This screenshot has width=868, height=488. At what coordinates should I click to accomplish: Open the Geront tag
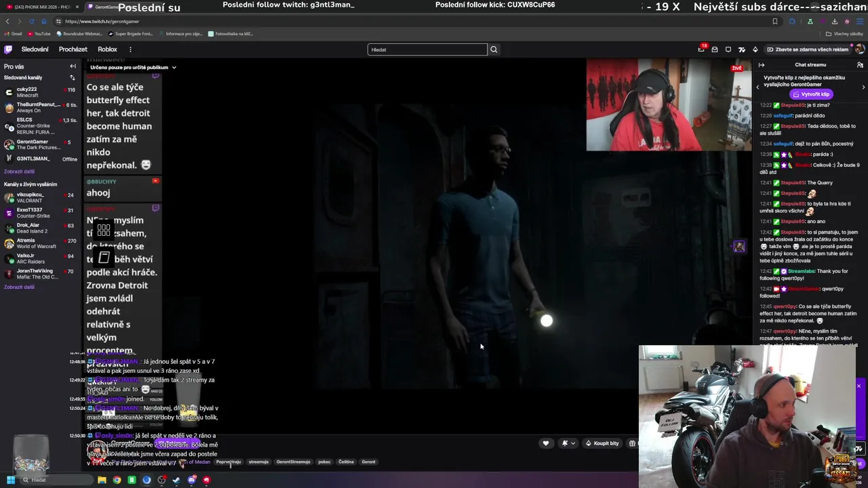368,462
